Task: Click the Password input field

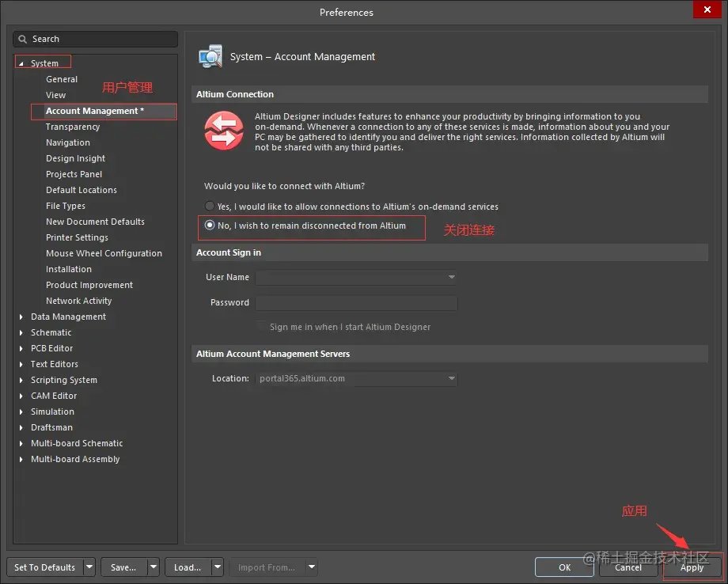Action: 357,302
